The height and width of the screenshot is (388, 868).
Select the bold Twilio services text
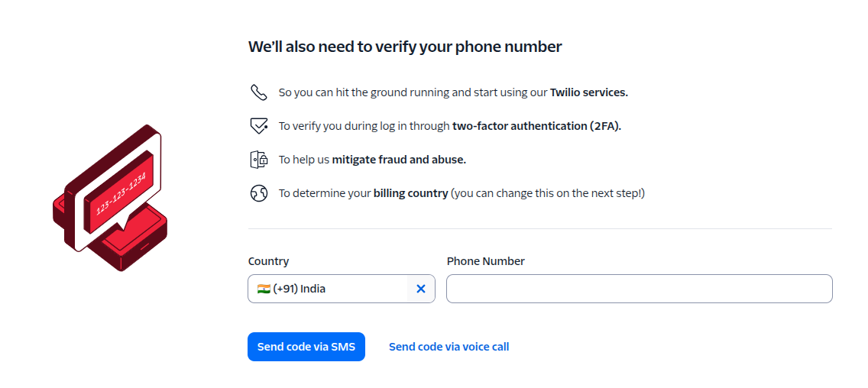coord(588,92)
